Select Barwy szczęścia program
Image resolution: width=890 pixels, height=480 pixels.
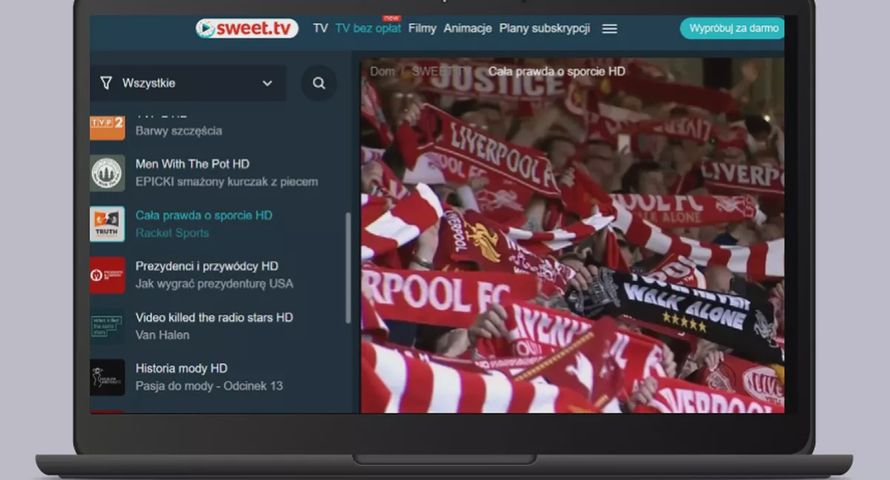(x=179, y=130)
